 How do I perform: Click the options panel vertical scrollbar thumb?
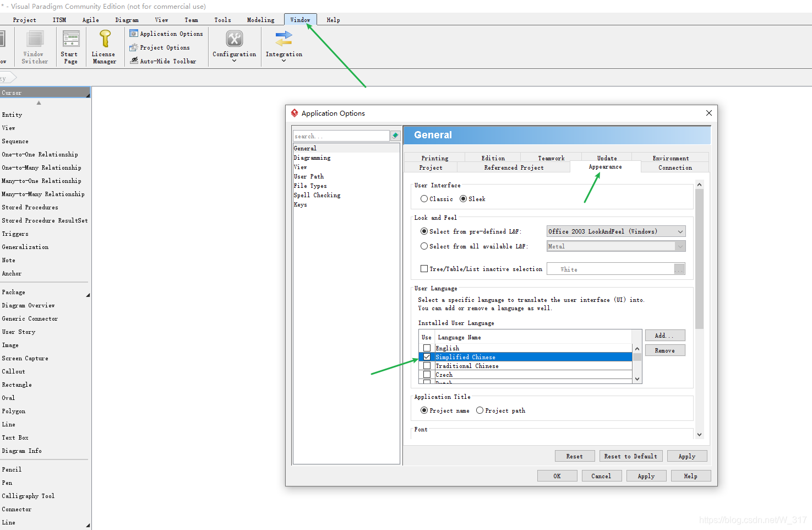click(x=700, y=259)
